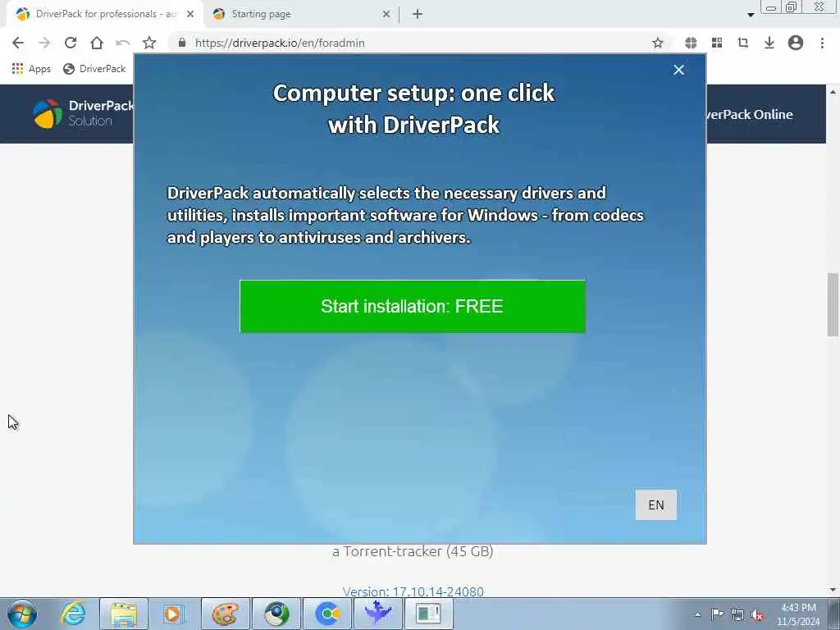
Task: Expand the tab list dropdown arrow
Action: click(751, 15)
